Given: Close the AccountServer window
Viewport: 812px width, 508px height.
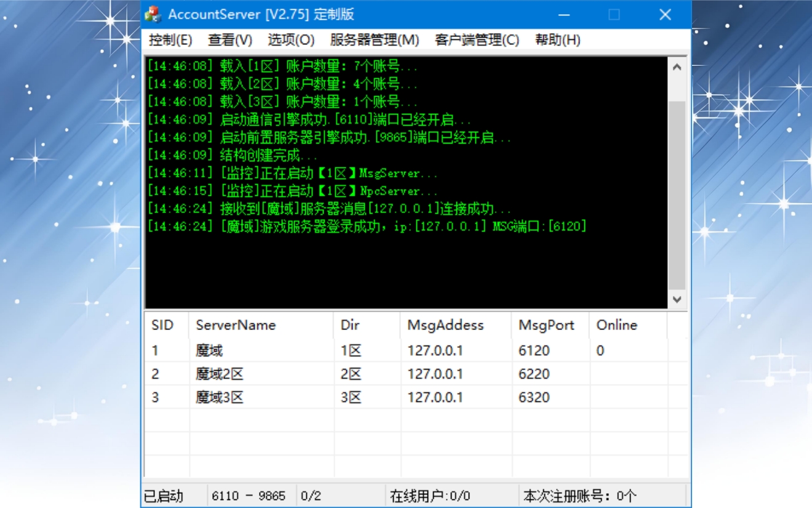Looking at the screenshot, I should click(665, 15).
